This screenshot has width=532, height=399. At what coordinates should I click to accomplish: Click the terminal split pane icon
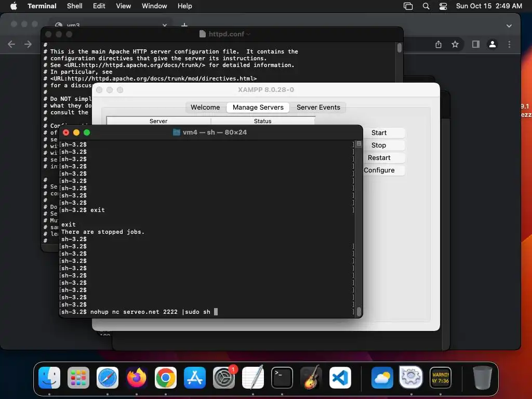coord(359,144)
